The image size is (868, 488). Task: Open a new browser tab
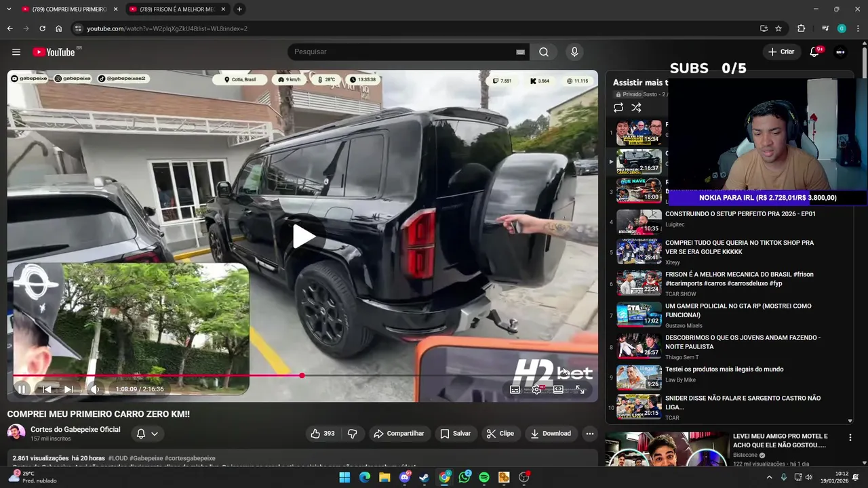point(239,9)
